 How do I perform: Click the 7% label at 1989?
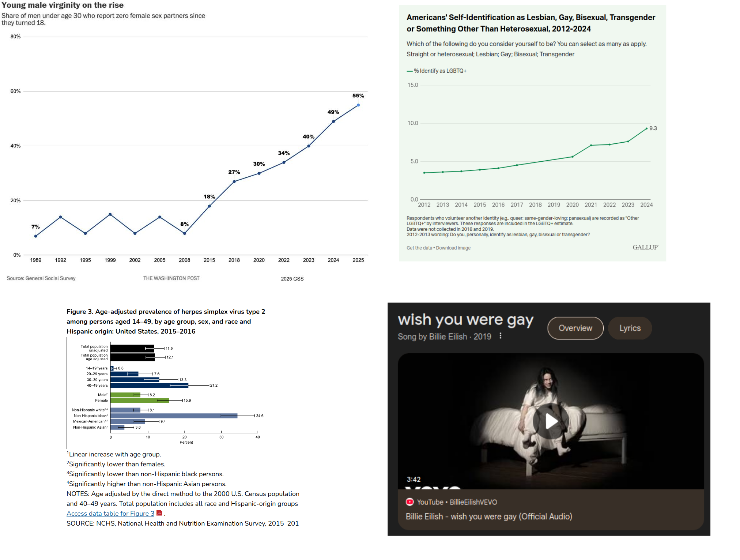tap(35, 227)
